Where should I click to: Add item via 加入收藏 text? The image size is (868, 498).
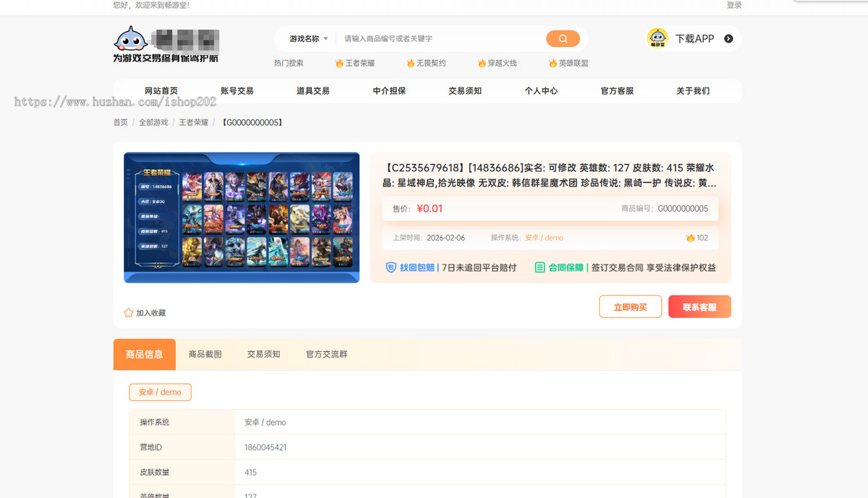click(x=151, y=313)
